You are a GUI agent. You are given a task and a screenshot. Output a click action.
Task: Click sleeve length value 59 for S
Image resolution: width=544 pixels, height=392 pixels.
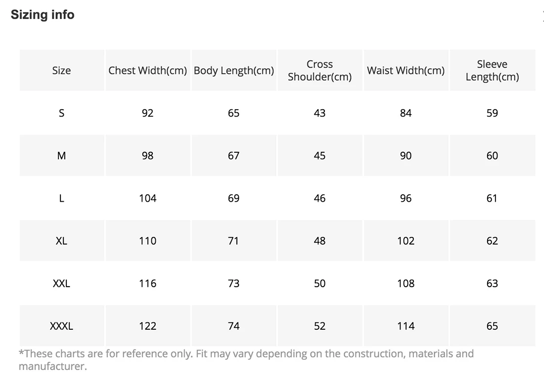(x=492, y=113)
